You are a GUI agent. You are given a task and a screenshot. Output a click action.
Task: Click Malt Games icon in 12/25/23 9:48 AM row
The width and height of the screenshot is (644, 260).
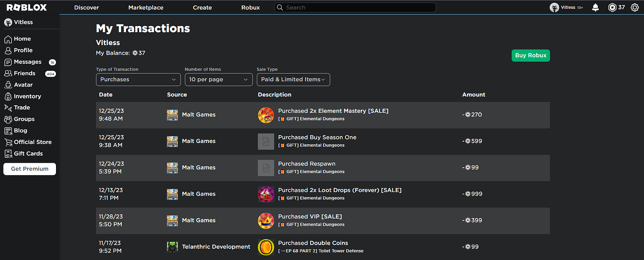tap(172, 115)
